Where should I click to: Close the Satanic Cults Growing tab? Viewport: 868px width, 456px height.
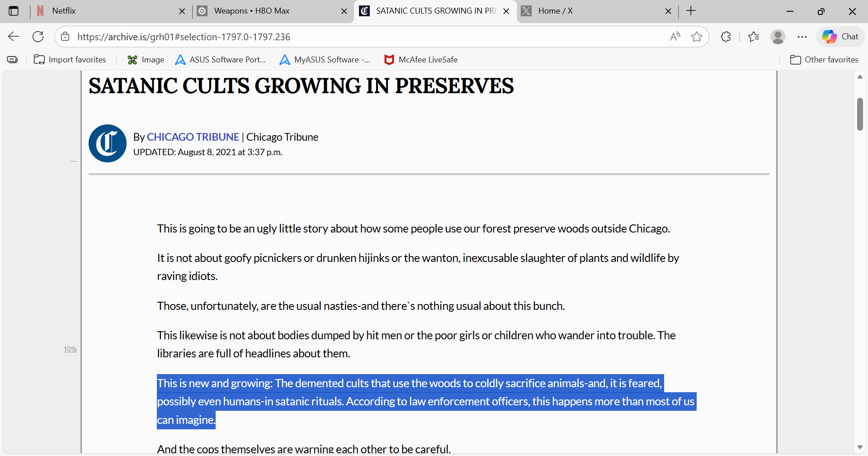[x=506, y=11]
